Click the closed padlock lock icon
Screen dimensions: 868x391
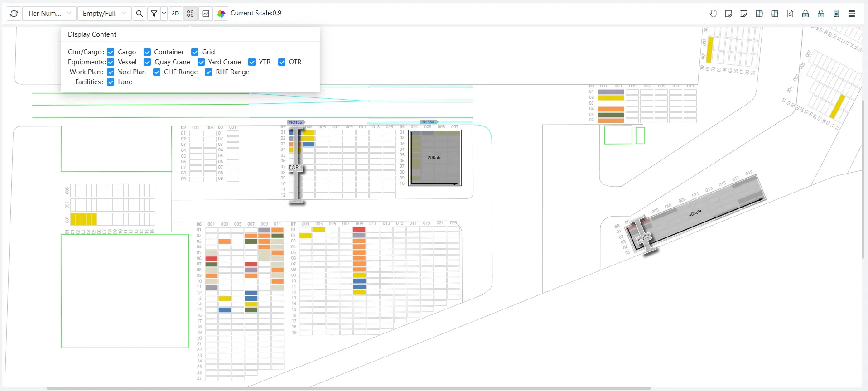tap(805, 14)
